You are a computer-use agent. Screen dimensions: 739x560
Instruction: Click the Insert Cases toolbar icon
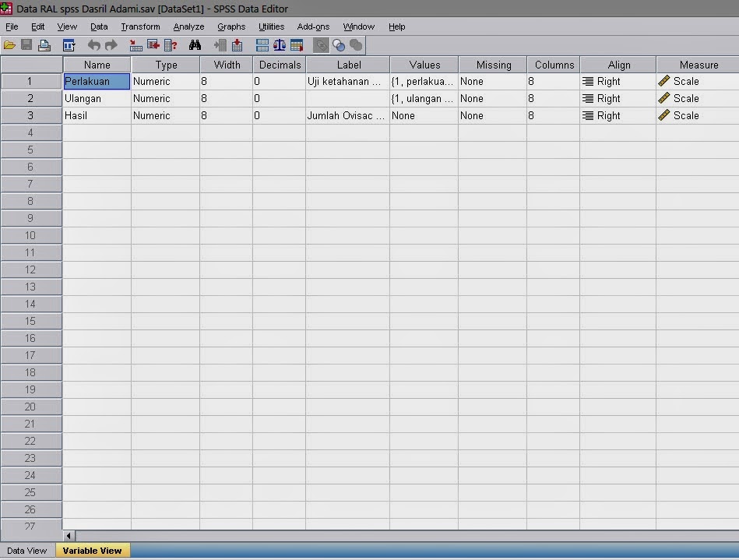pos(220,45)
